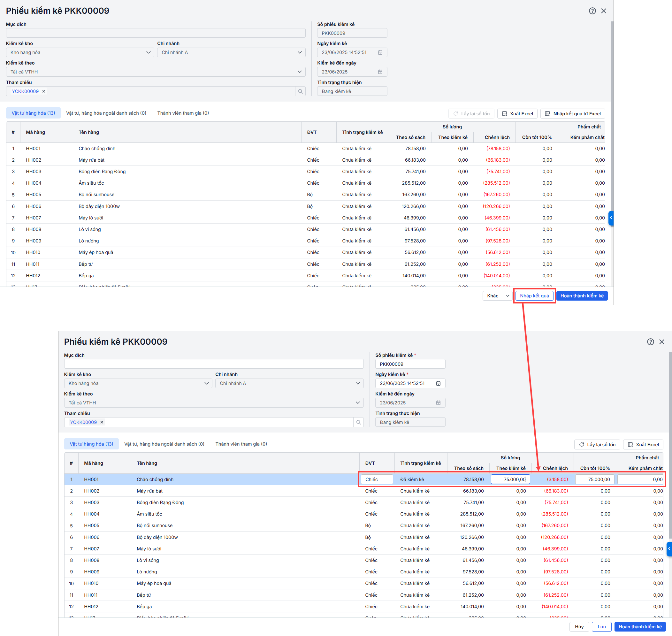The image size is (672, 636).
Task: Click Nhập kết quả từ Excel button
Action: click(572, 114)
